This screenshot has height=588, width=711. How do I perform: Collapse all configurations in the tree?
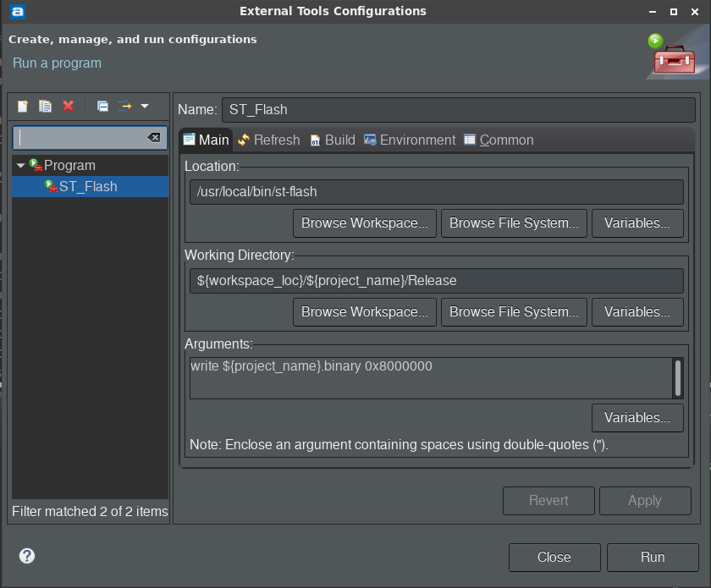pyautogui.click(x=102, y=106)
